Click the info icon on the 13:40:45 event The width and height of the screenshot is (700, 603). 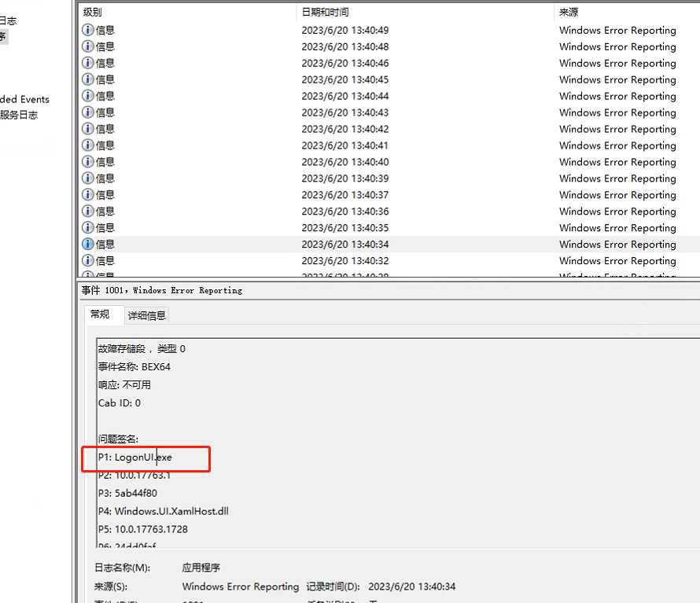(x=87, y=79)
